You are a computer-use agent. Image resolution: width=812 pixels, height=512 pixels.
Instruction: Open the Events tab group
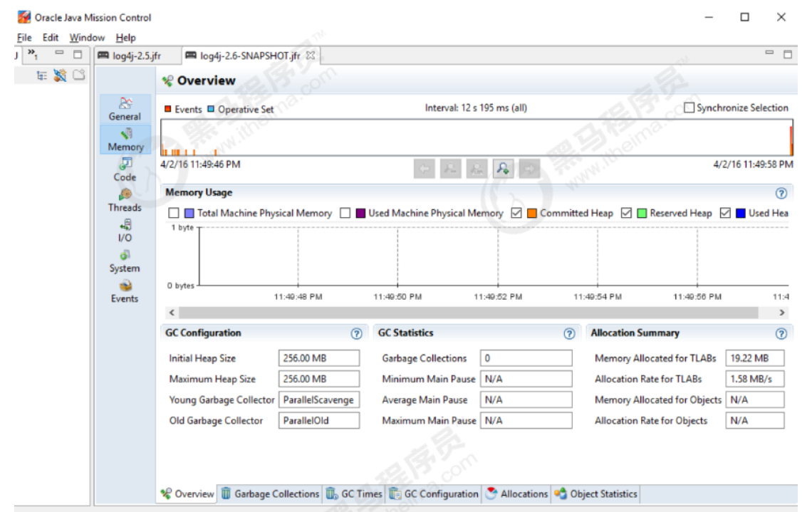(x=125, y=291)
